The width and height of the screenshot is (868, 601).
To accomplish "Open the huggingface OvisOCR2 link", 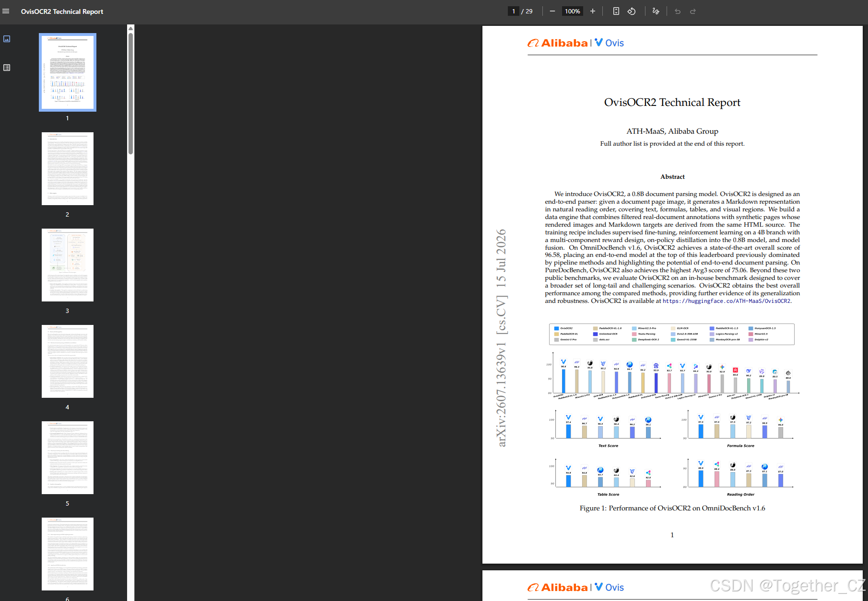I will [x=727, y=301].
